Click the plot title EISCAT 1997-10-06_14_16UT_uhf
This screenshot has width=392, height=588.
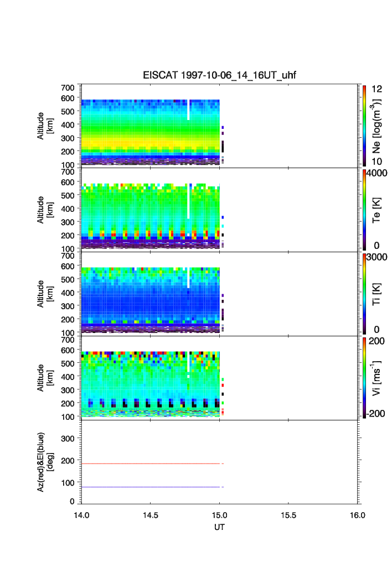pos(219,75)
